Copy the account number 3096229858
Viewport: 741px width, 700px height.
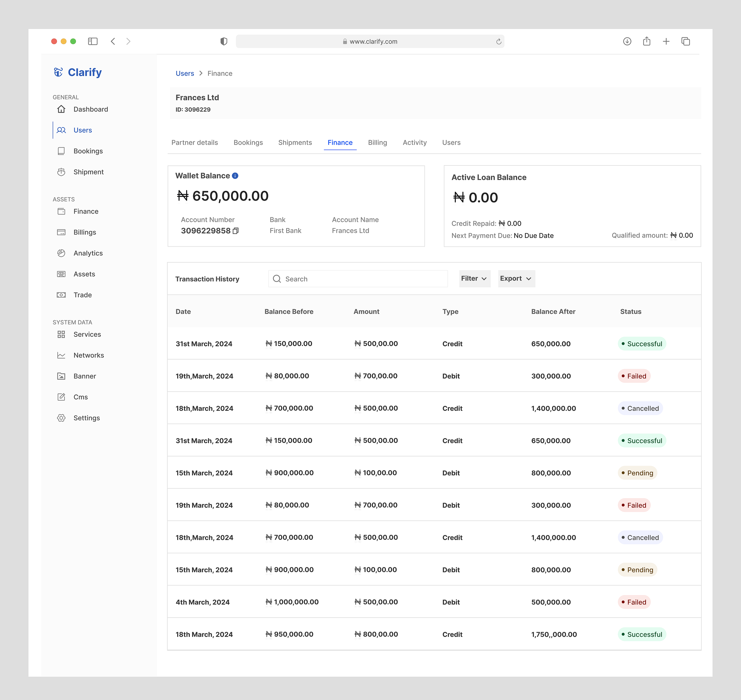[236, 231]
